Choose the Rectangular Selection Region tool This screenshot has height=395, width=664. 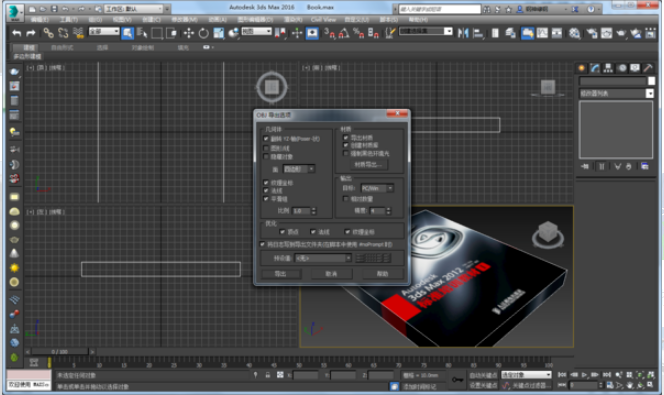157,33
